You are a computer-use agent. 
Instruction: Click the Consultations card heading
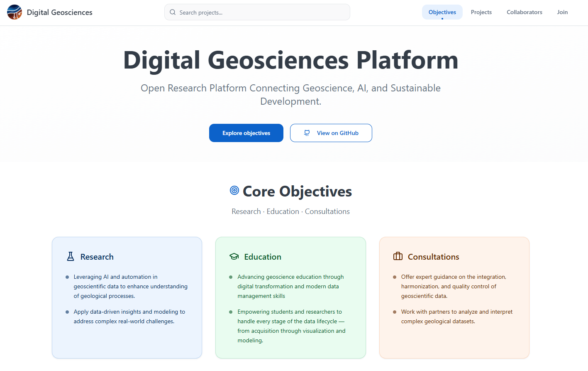(433, 257)
